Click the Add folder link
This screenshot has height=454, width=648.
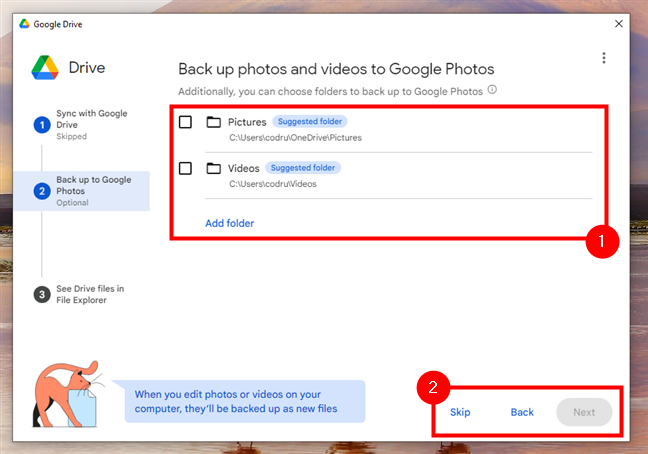pos(229,223)
